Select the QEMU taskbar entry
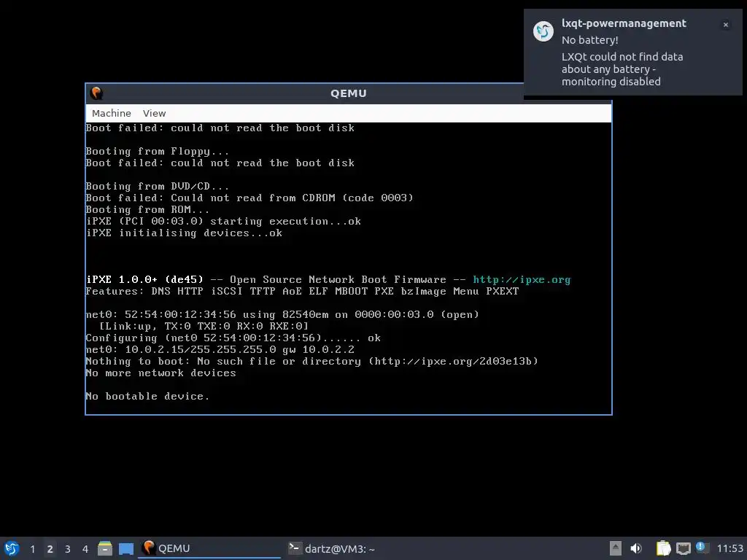The width and height of the screenshot is (747, 560). coord(209,548)
